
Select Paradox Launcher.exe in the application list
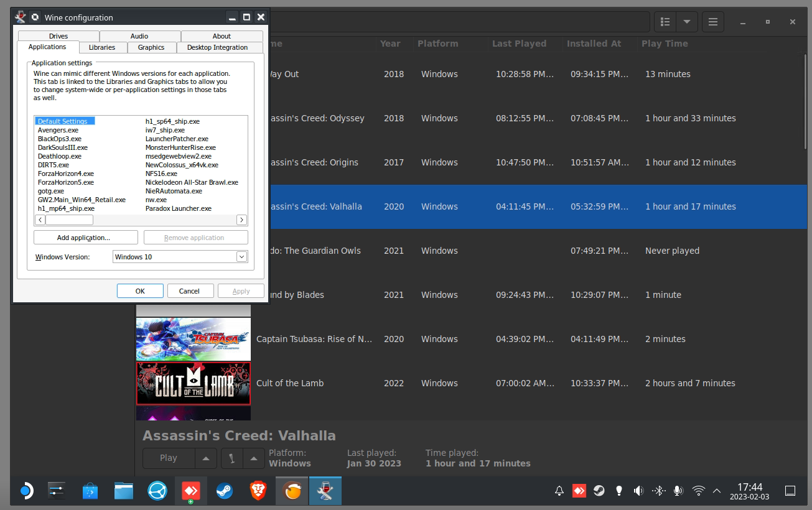pos(178,208)
